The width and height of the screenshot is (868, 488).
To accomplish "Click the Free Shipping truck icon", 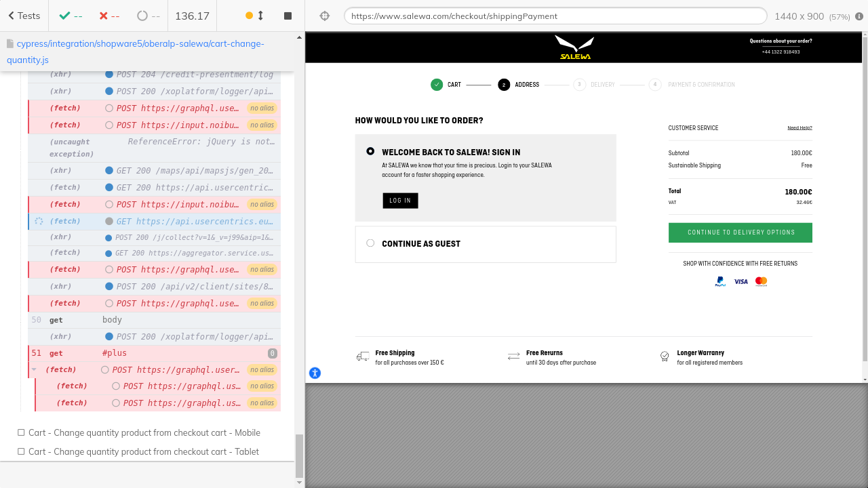I will click(363, 357).
